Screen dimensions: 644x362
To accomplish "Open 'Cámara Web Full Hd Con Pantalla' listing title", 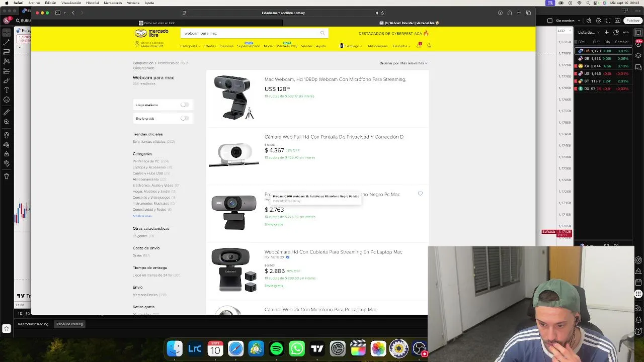I will (x=334, y=137).
